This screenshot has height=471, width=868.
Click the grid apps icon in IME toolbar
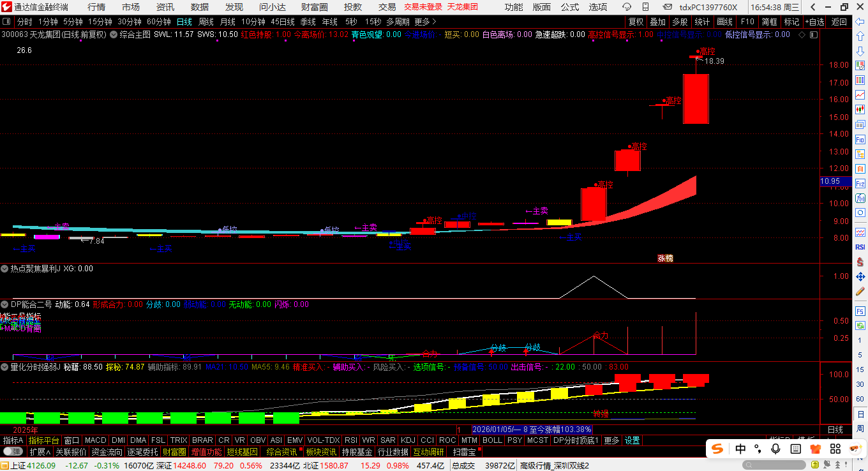click(x=836, y=449)
